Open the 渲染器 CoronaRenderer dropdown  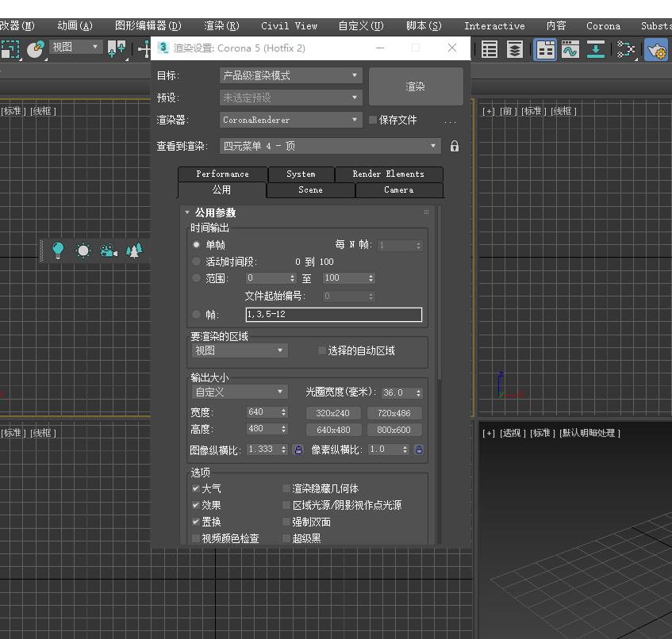[290, 120]
